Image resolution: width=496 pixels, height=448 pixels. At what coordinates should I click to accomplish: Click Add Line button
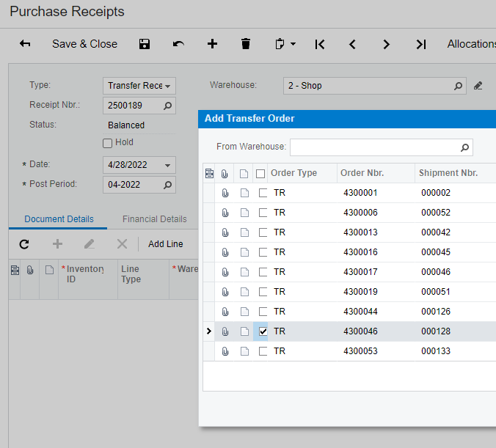(x=166, y=244)
